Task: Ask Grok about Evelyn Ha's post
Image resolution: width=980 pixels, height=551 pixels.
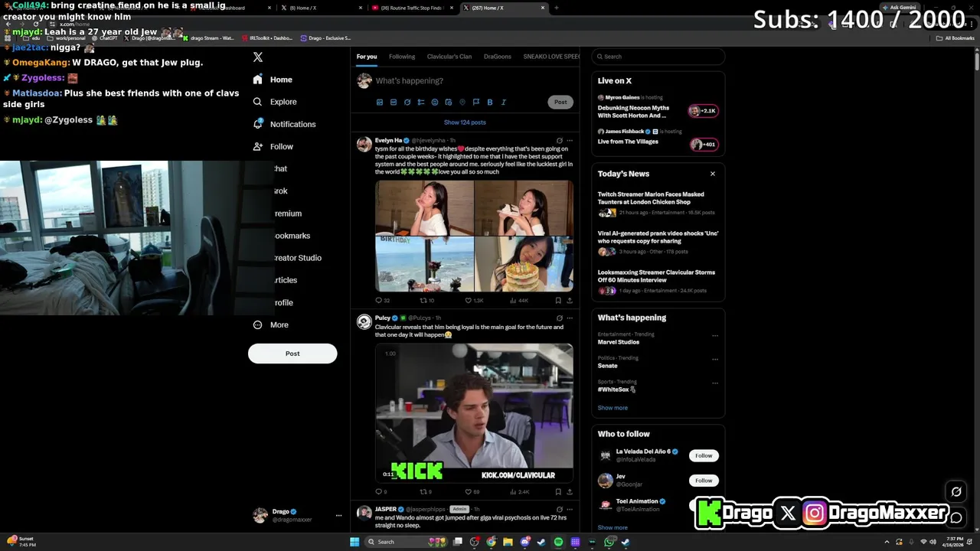Action: click(x=560, y=141)
